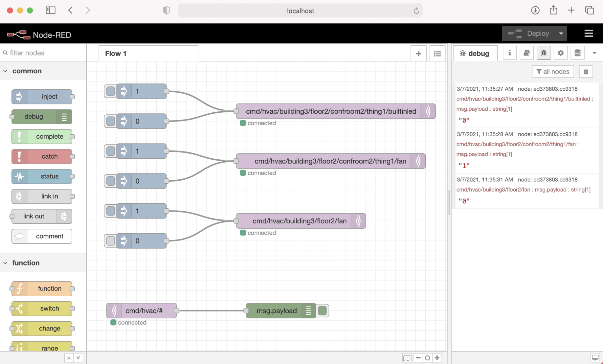Open Node-RED main hamburger menu
603x364 pixels.
pos(589,34)
